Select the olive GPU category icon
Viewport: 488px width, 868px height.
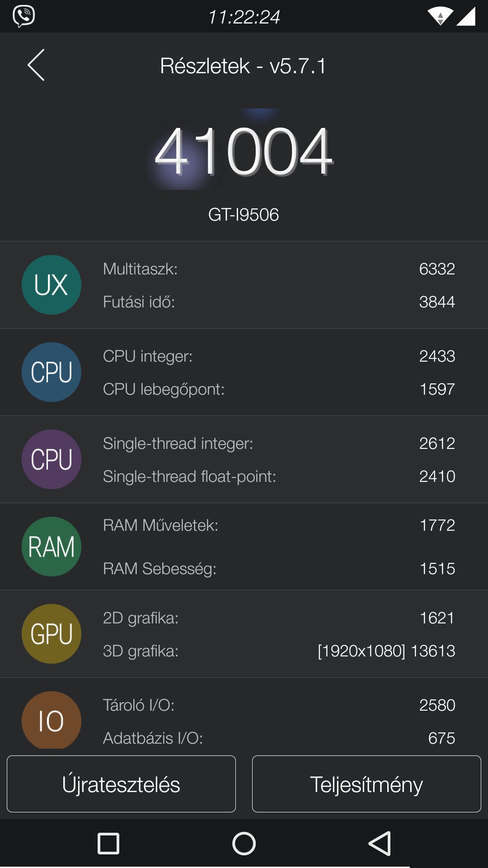pos(52,634)
